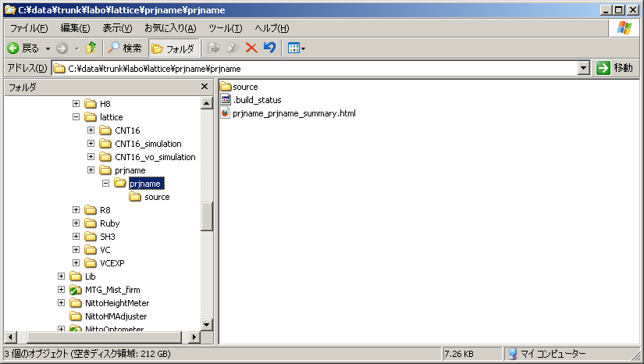Viewport: 644px width, 364px height.
Task: Expand the Lib folder node
Action: tap(61, 276)
